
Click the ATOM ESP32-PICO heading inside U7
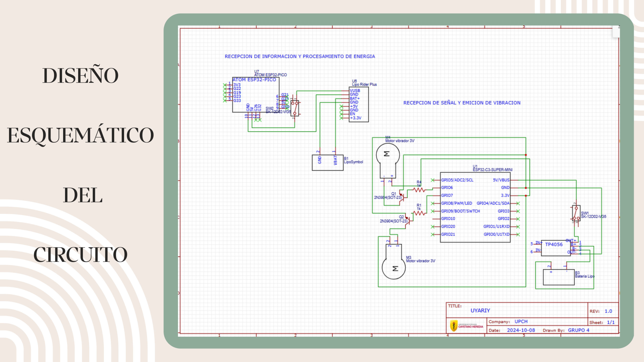[254, 80]
